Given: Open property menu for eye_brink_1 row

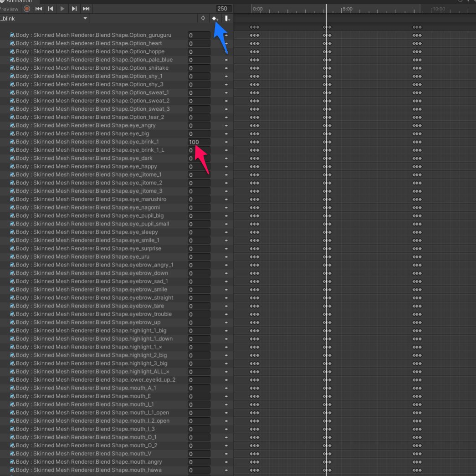Looking at the screenshot, I should (x=226, y=142).
